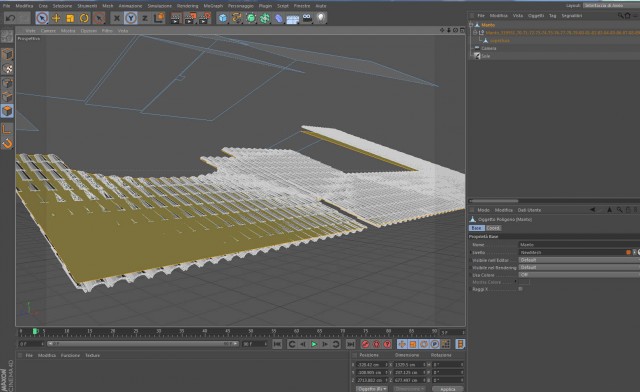Add a Cube primitive object
The width and height of the screenshot is (640, 392).
[x=223, y=18]
